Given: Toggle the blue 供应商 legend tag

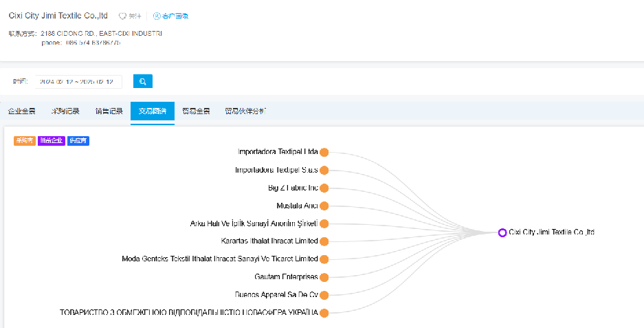Looking at the screenshot, I should pos(78,140).
